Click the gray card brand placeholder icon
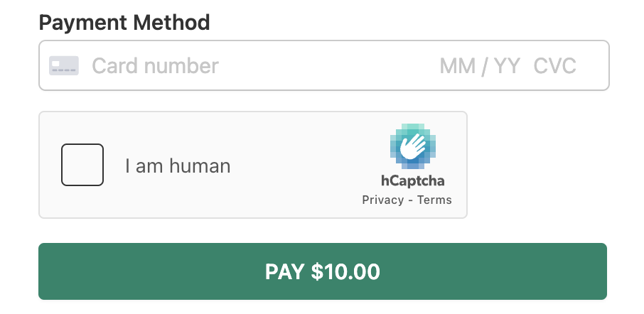 (64, 65)
